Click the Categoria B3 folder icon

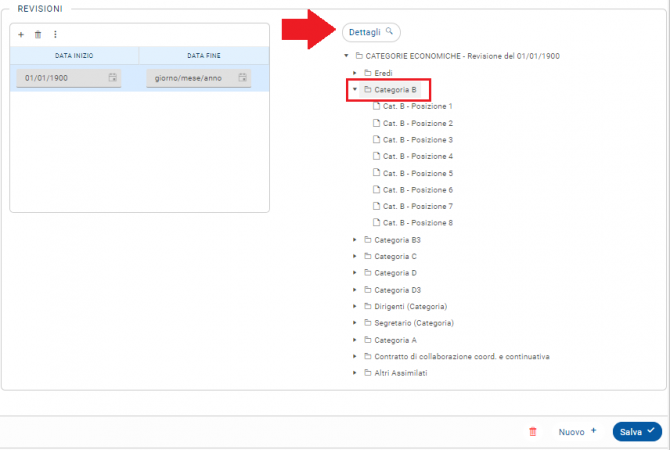367,240
